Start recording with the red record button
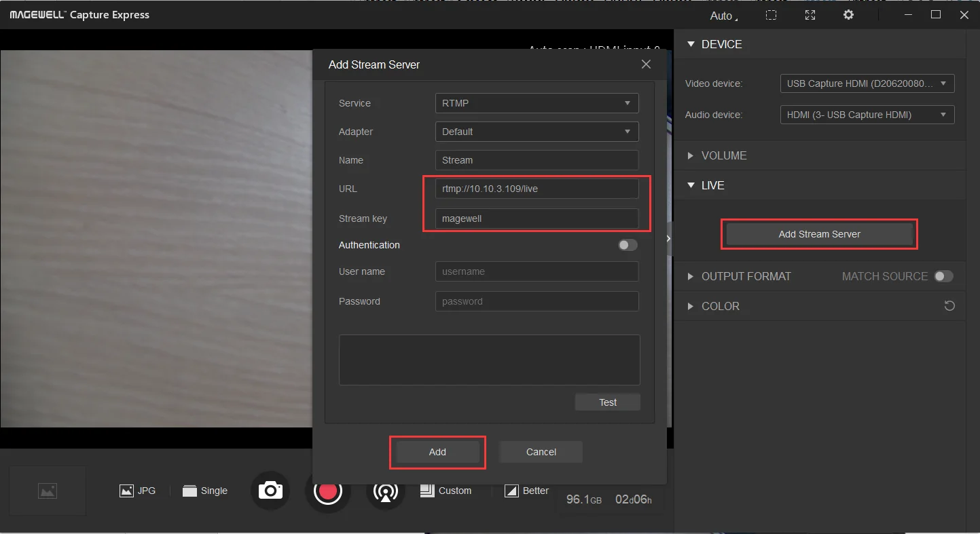 pos(328,491)
